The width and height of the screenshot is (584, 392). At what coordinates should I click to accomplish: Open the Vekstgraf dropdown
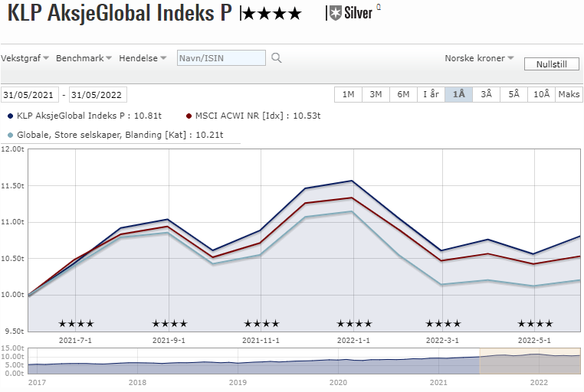click(x=25, y=58)
